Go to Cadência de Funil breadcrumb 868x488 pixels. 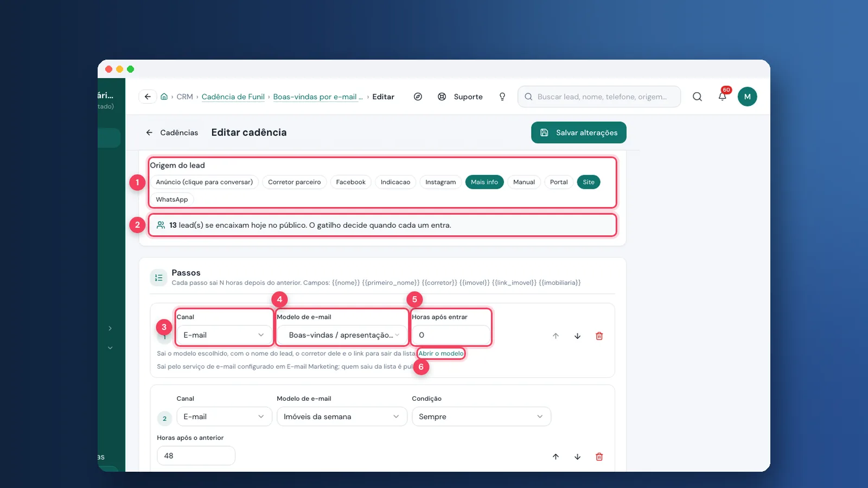pos(233,97)
